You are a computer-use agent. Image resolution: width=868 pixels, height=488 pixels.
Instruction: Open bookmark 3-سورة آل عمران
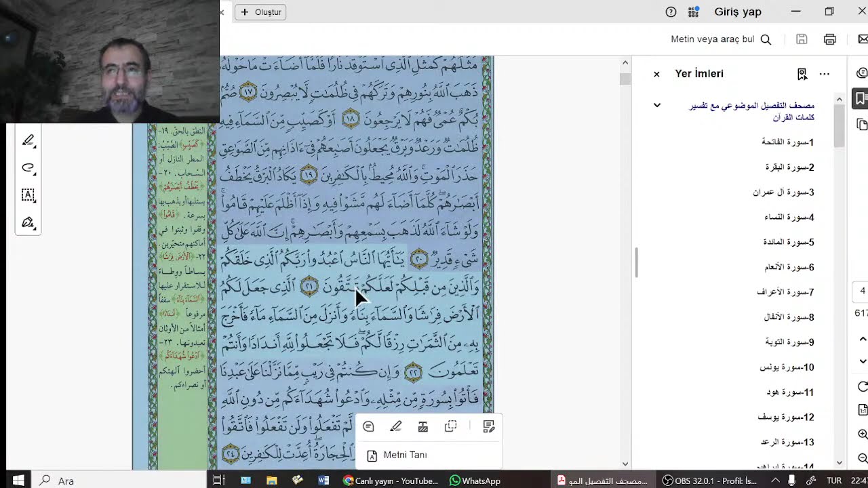783,192
